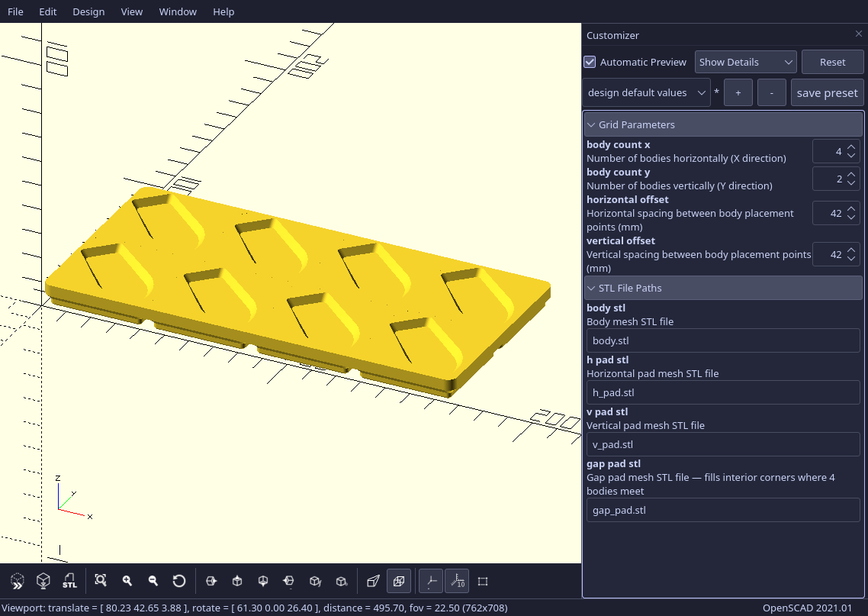Zoom out of the 3D viewport

tap(153, 581)
